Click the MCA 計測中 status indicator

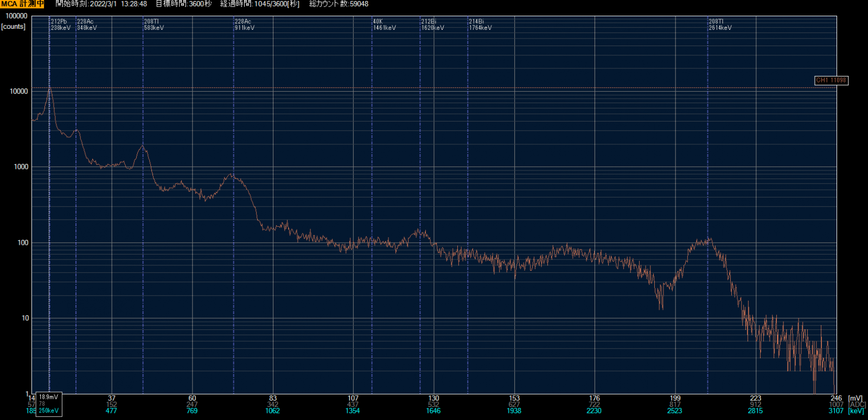point(22,4)
